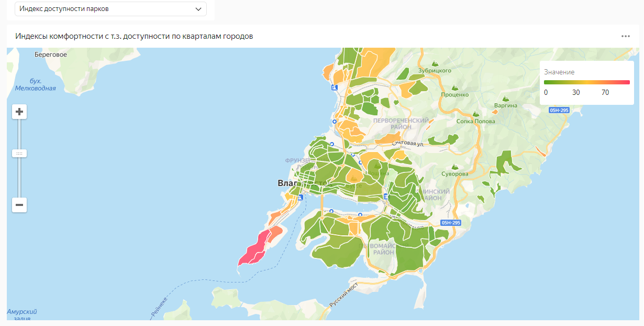Viewport: 644px width, 326px height.
Task: Zoom out with the minus button
Action: 19,205
